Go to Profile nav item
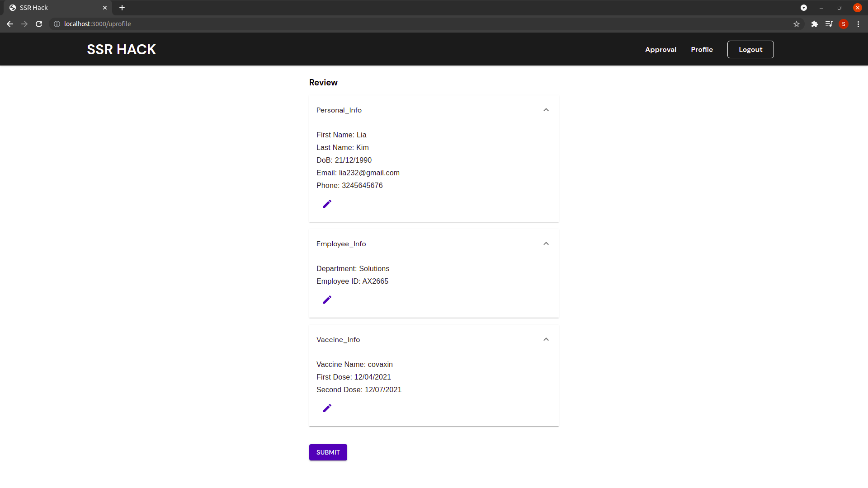 (x=702, y=50)
